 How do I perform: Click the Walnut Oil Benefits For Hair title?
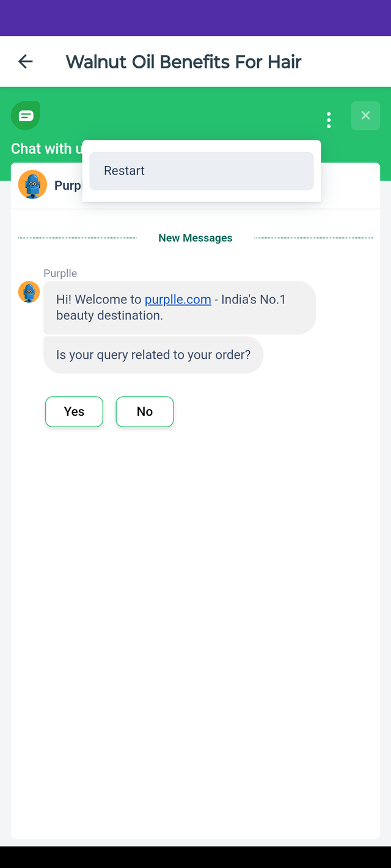tap(184, 62)
